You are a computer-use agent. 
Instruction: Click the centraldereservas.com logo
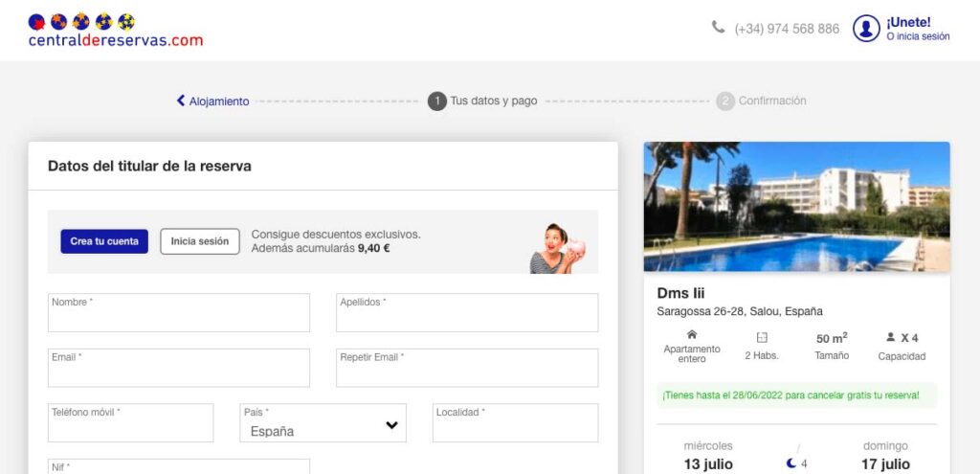[x=116, y=31]
